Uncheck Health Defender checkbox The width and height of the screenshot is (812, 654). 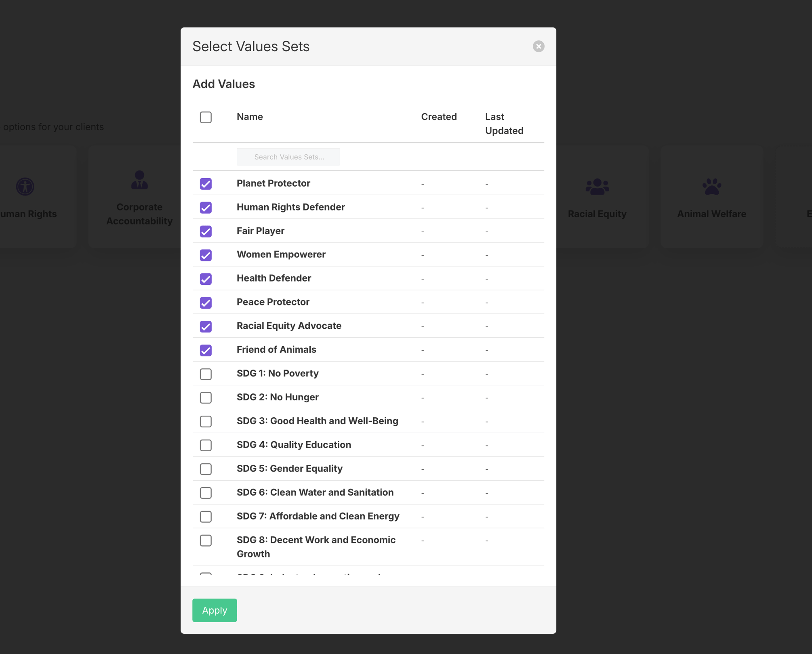coord(206,279)
